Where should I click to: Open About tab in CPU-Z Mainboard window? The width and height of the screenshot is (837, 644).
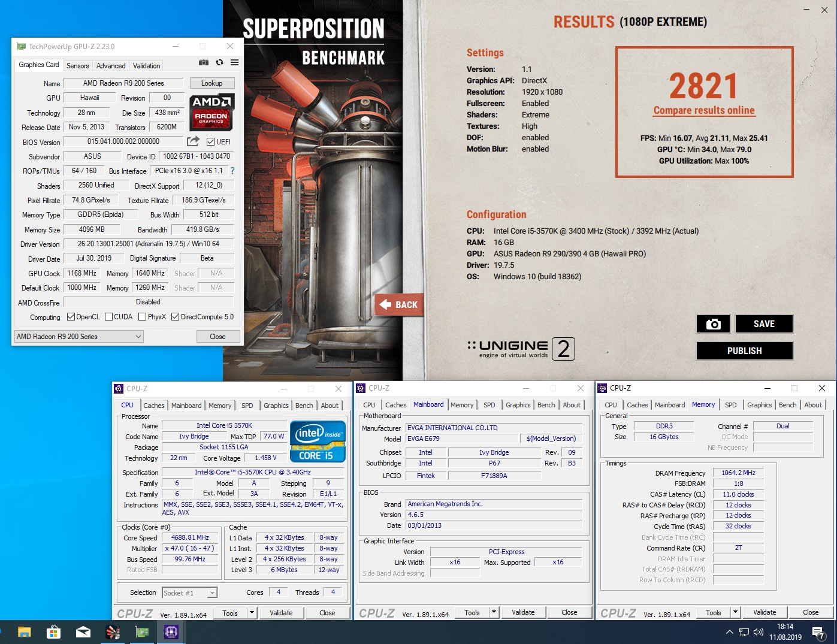pos(572,405)
